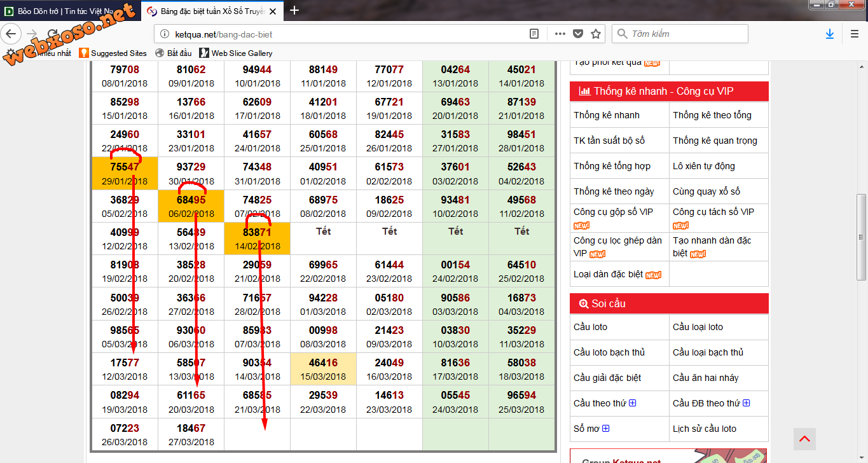Click the Bắt đầu bookmark globe icon

[x=159, y=53]
